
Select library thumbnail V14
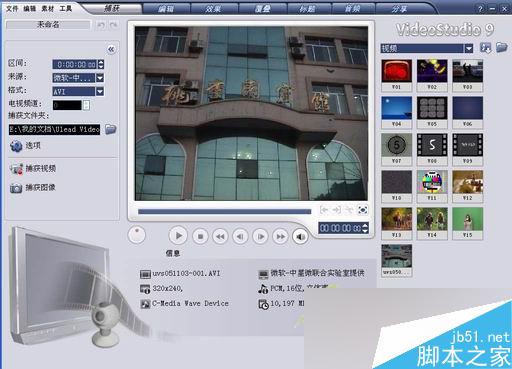(x=432, y=223)
